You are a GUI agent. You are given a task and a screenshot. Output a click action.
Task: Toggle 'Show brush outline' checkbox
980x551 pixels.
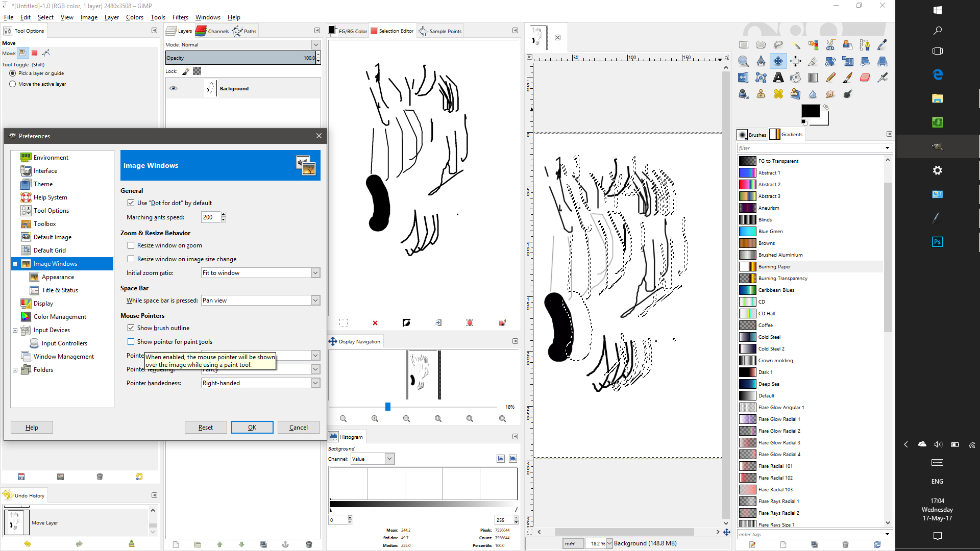[x=131, y=328]
